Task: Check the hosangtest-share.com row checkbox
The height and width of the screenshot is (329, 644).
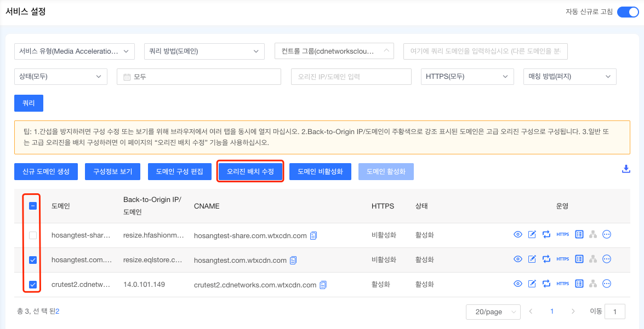Action: [x=32, y=235]
